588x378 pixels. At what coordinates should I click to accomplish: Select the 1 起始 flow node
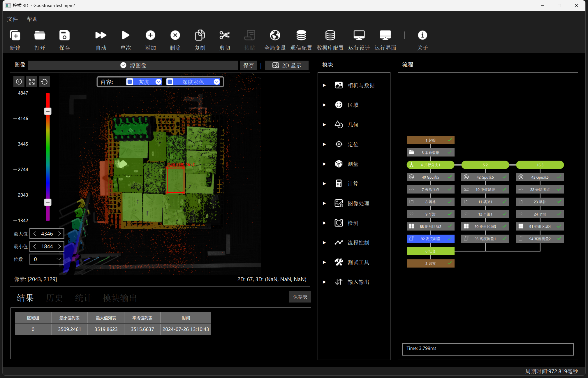click(x=430, y=140)
